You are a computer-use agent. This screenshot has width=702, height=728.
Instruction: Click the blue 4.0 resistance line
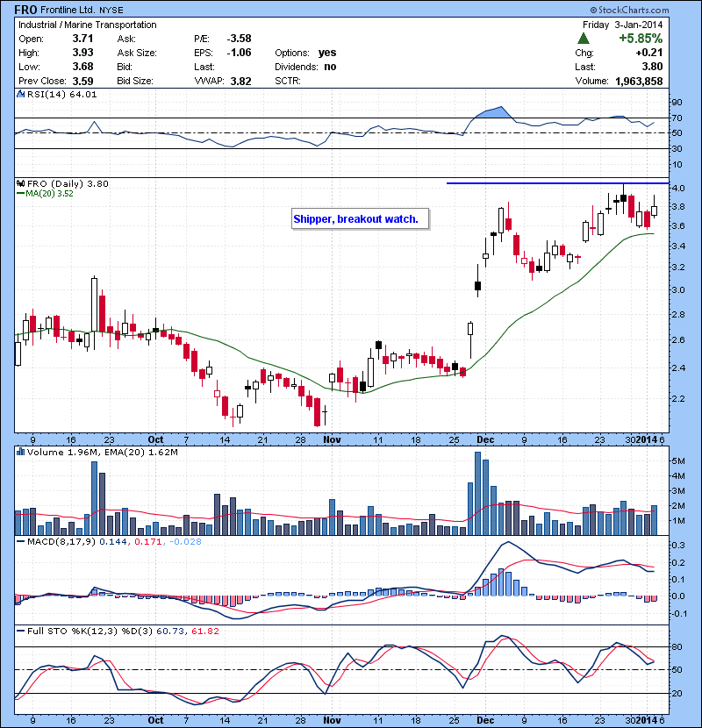click(557, 183)
